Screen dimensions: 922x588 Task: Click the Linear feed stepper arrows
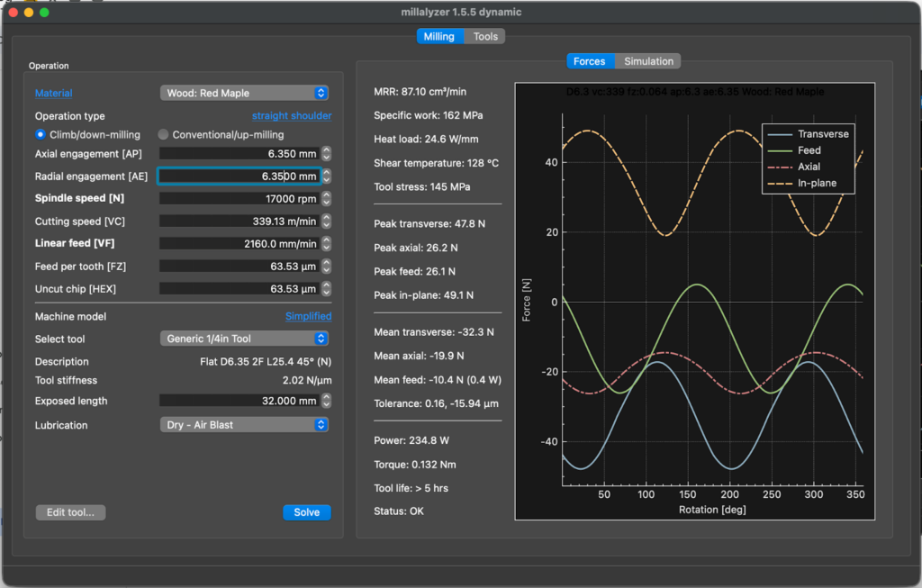pyautogui.click(x=327, y=244)
